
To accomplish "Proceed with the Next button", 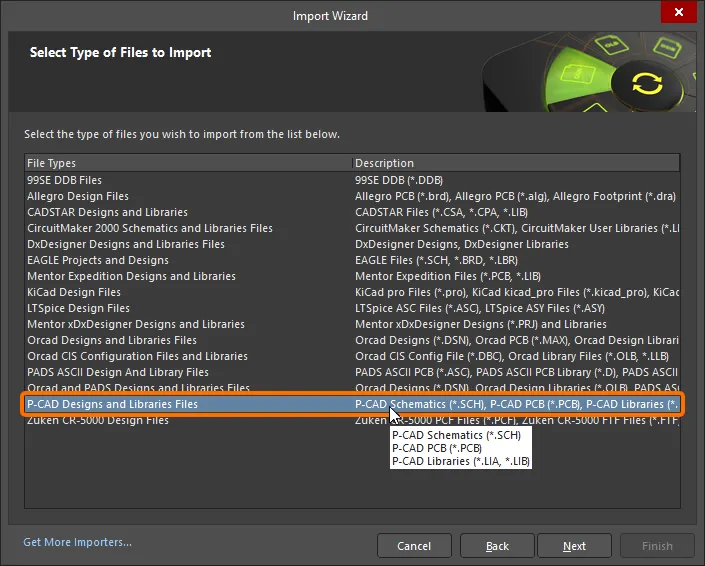I will [574, 546].
